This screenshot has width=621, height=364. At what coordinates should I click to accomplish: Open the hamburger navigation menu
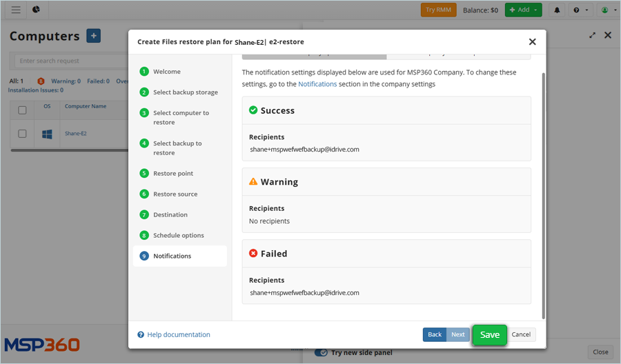tap(16, 10)
